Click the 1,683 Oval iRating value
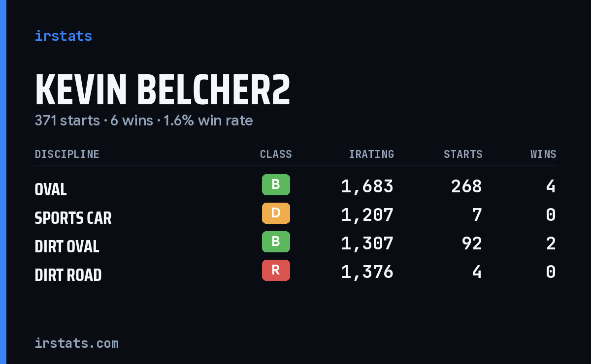Screen dimensions: 591x364 pos(367,186)
